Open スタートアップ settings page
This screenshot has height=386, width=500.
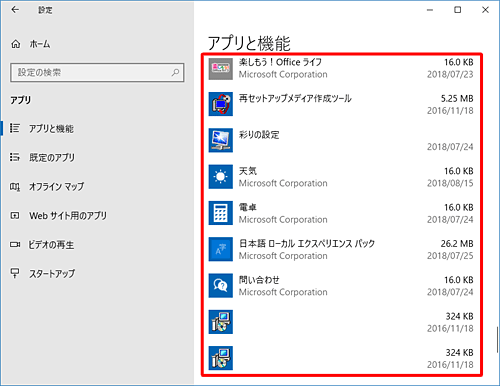52,274
